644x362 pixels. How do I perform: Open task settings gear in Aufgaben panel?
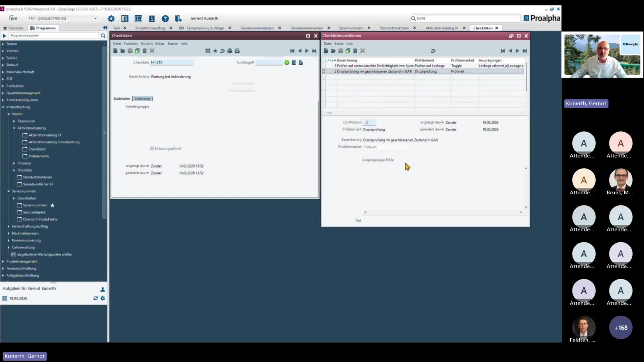pyautogui.click(x=103, y=298)
